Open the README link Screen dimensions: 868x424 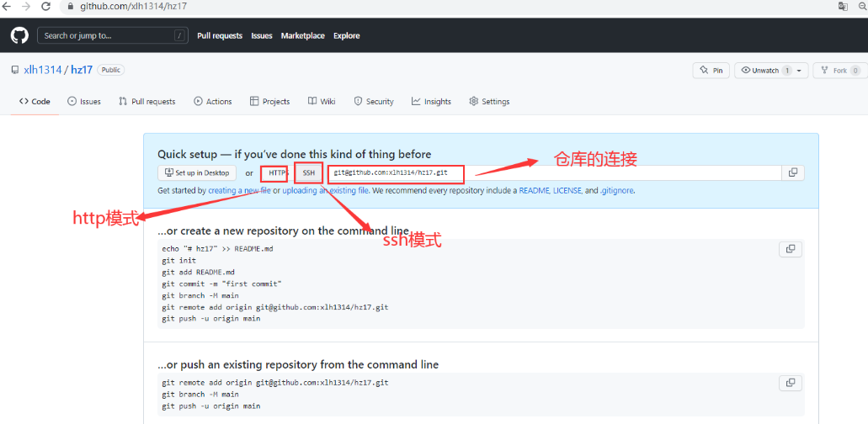(x=535, y=190)
